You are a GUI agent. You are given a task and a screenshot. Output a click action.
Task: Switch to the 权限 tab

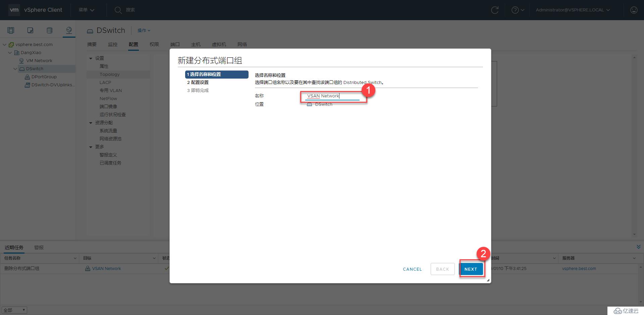click(x=154, y=44)
